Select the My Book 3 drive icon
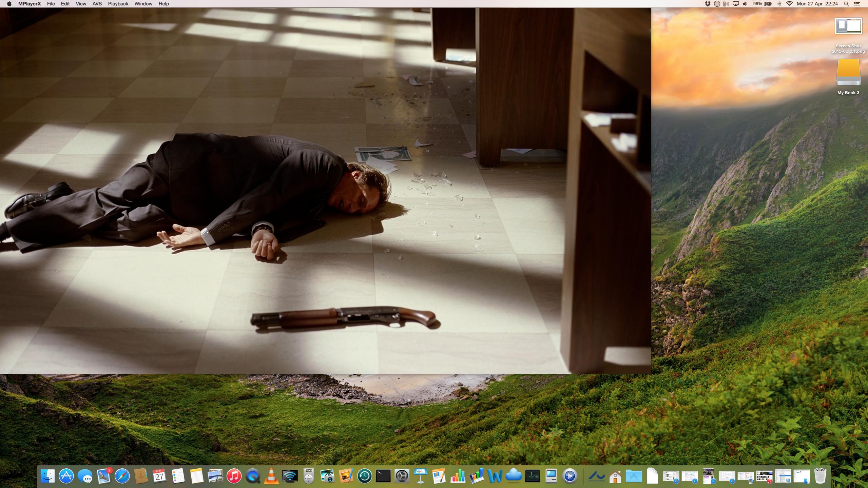Viewport: 868px width, 488px height. (x=848, y=77)
